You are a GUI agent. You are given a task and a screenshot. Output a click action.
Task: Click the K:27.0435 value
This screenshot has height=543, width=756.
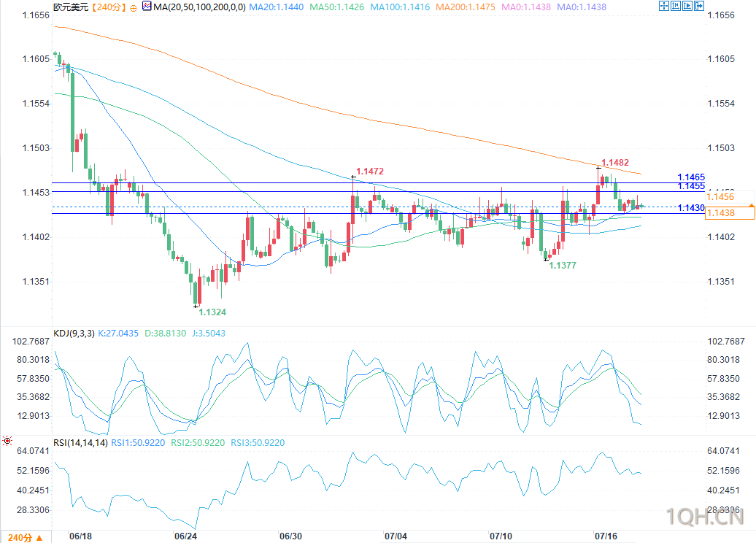pyautogui.click(x=118, y=334)
